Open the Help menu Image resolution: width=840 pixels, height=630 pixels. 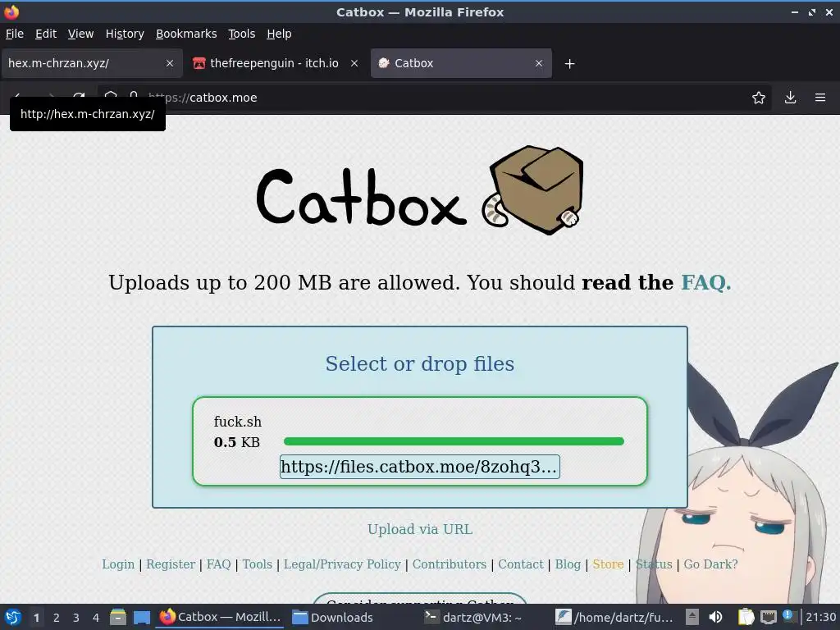point(279,34)
